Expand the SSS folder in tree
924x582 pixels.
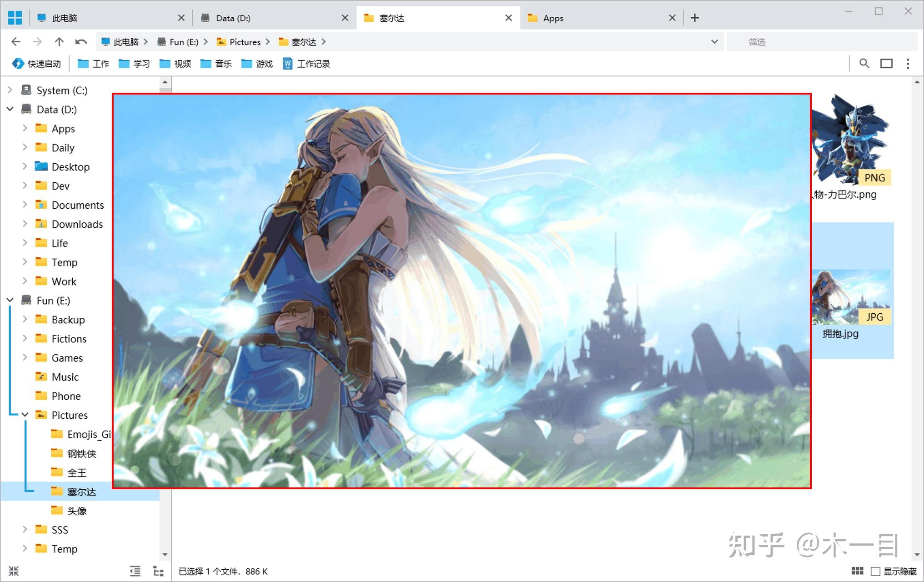click(x=25, y=529)
